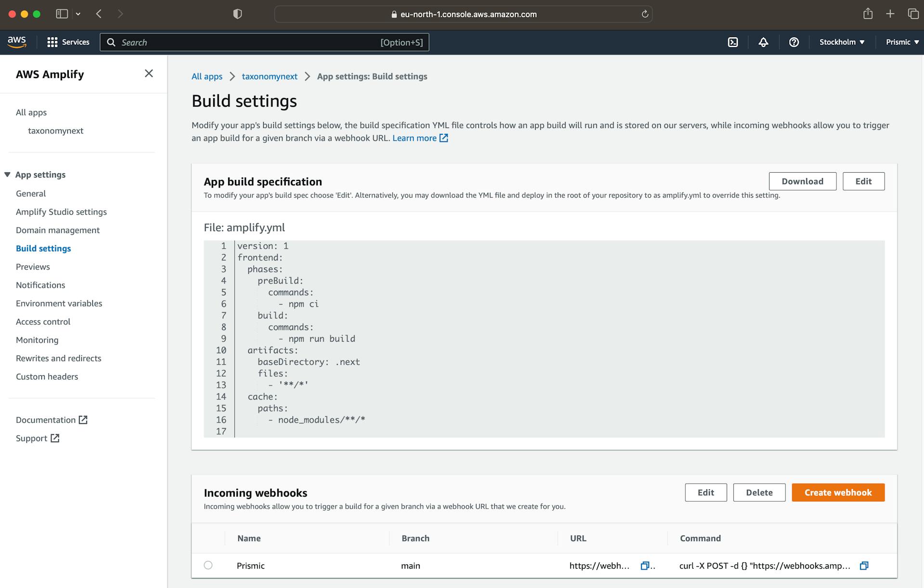This screenshot has width=924, height=588.
Task: Navigate to taxonomynext breadcrumb
Action: (x=269, y=77)
